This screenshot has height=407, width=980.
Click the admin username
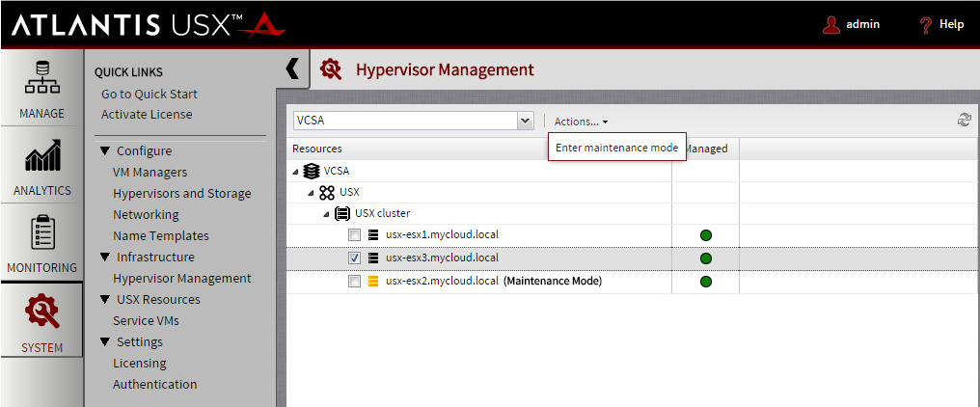(862, 24)
